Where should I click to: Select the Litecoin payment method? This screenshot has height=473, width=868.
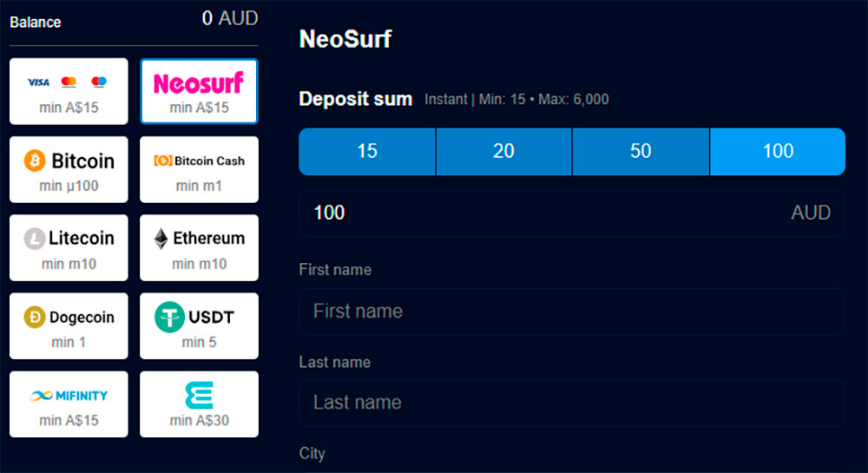pyautogui.click(x=69, y=247)
